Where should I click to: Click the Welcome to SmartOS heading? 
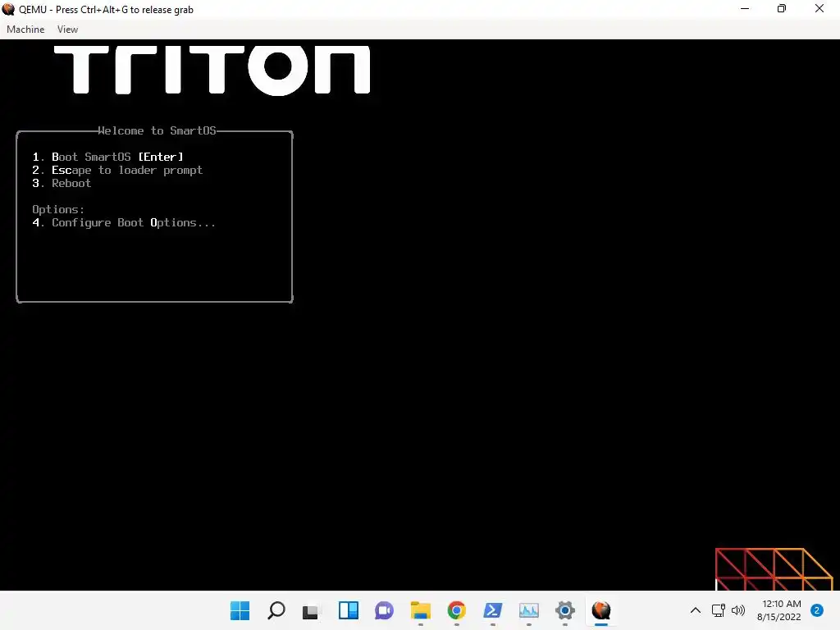click(157, 130)
